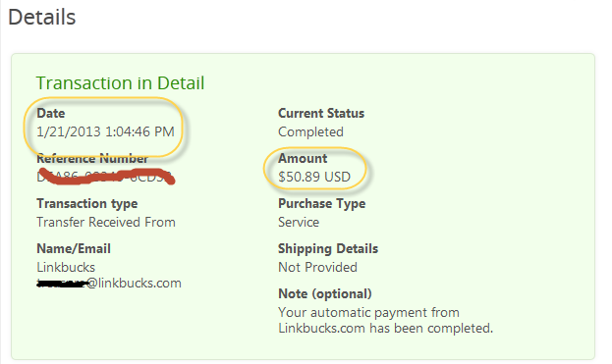Click the Details page heading

pyautogui.click(x=42, y=18)
